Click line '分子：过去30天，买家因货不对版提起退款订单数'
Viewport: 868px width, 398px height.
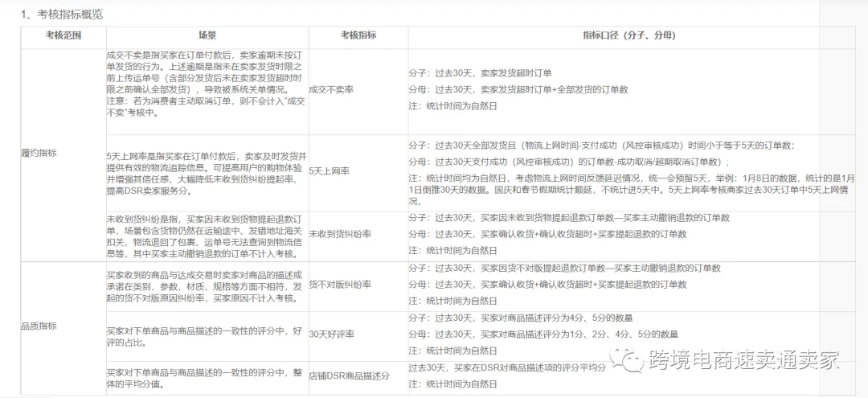click(565, 268)
